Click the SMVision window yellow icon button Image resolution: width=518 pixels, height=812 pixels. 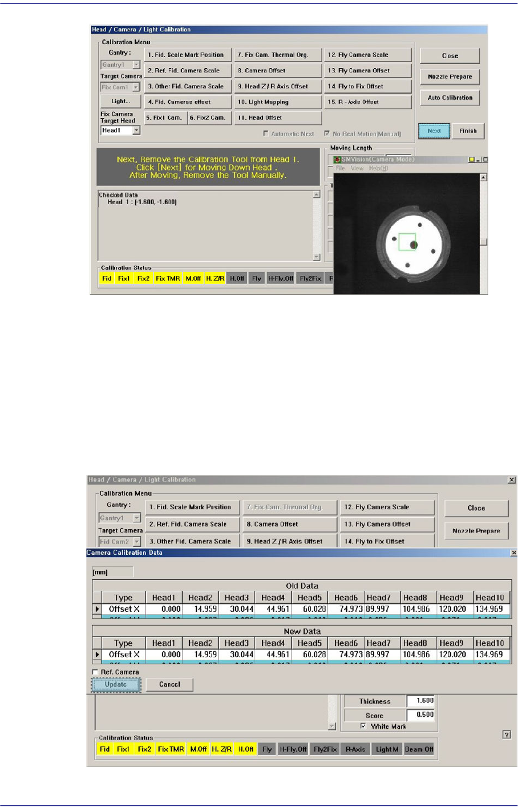pyautogui.click(x=472, y=160)
